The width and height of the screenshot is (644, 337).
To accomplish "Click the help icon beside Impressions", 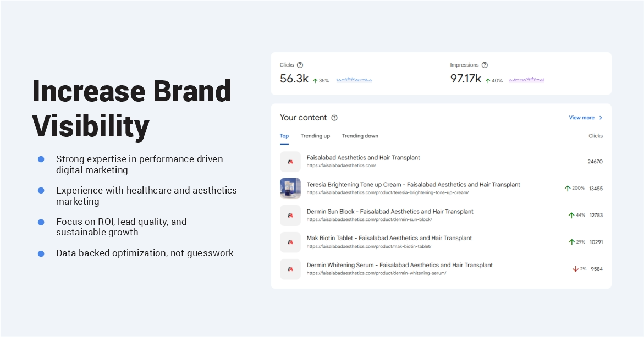I will coord(485,65).
